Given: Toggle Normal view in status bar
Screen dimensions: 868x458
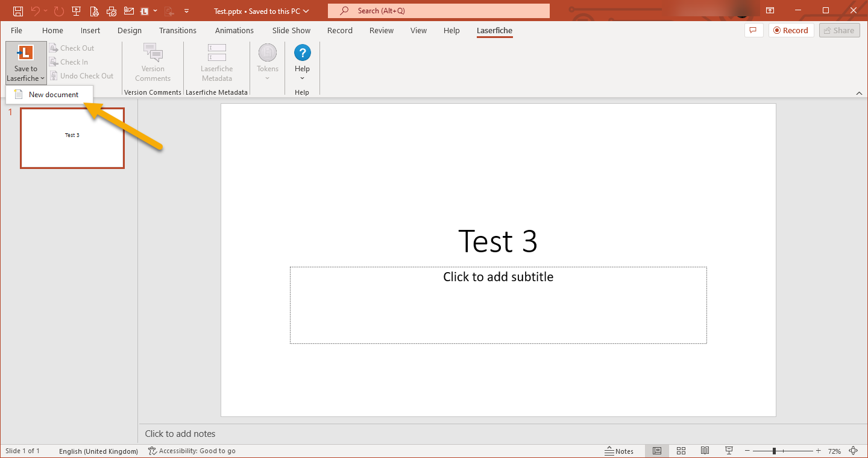Looking at the screenshot, I should point(657,451).
